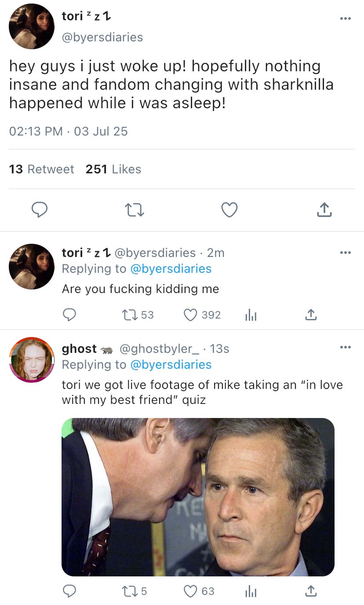
Task: Reply to "Are you fucking kidding me" tweet
Action: [69, 315]
